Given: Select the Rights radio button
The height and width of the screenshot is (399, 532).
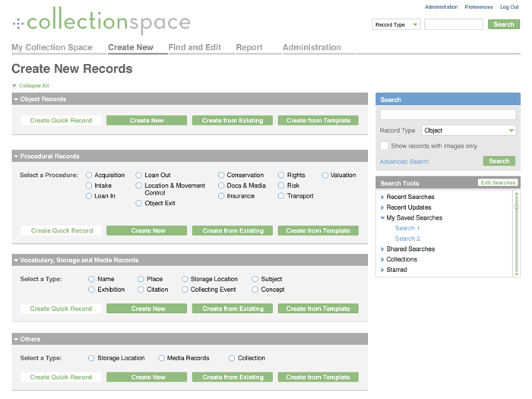Looking at the screenshot, I should [281, 175].
